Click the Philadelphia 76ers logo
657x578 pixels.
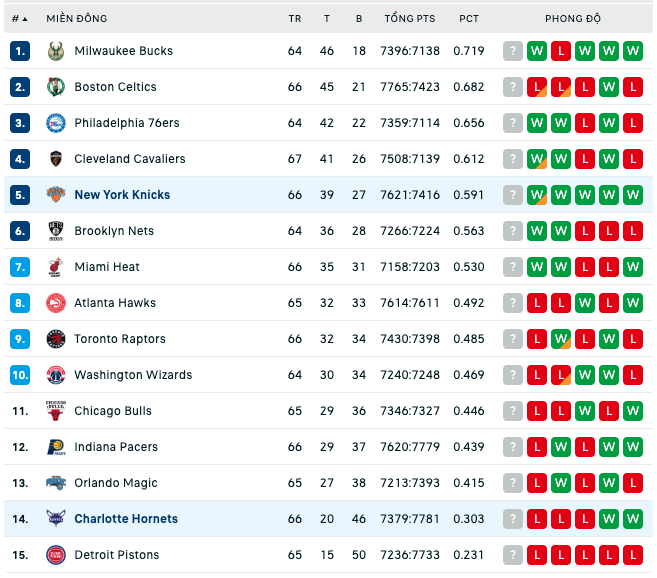(56, 123)
